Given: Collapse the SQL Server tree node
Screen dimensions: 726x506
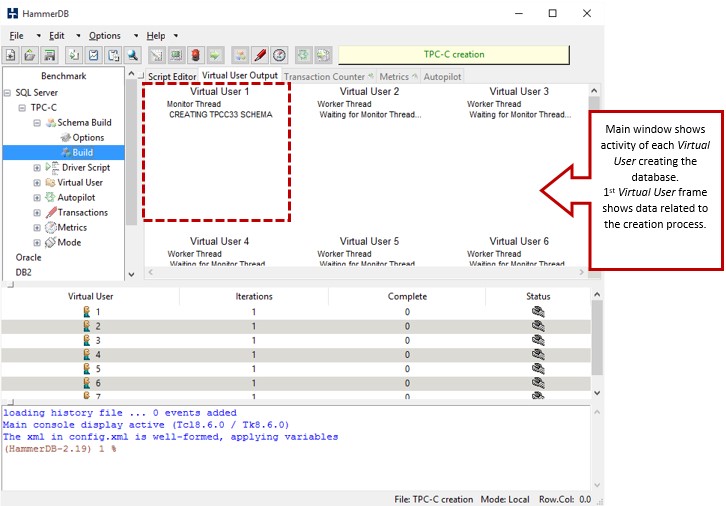Looking at the screenshot, I should click(7, 93).
